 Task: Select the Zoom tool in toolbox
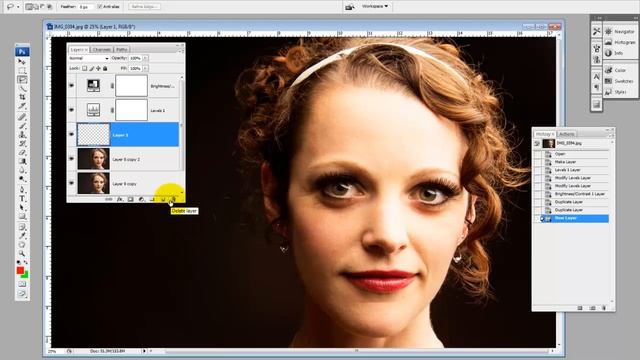click(22, 253)
